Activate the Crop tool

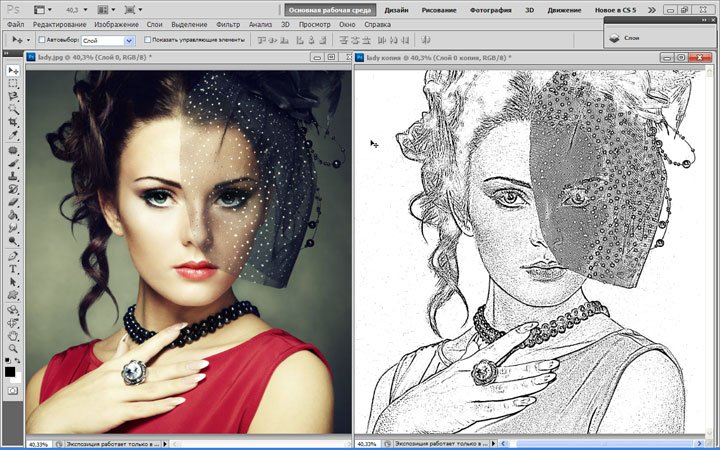tap(13, 123)
